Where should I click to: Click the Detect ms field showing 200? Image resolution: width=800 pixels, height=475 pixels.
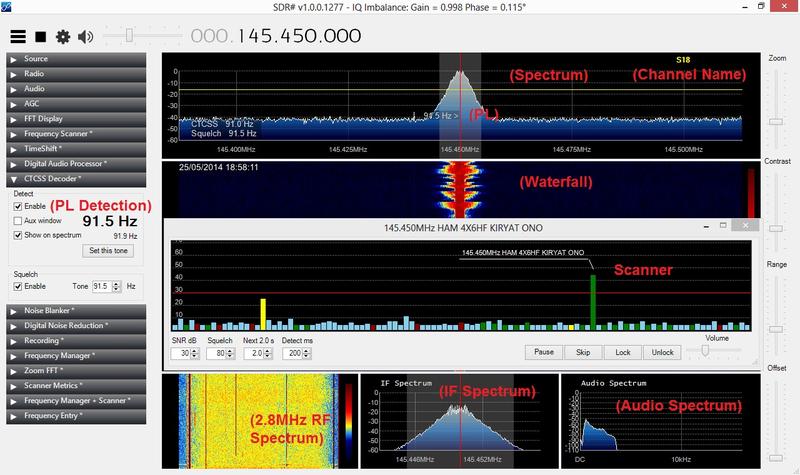(292, 353)
